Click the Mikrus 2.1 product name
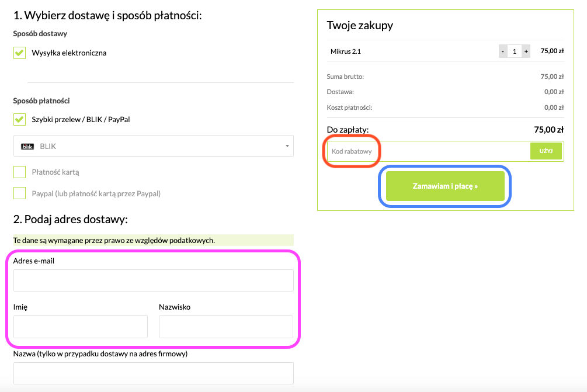 (346, 51)
